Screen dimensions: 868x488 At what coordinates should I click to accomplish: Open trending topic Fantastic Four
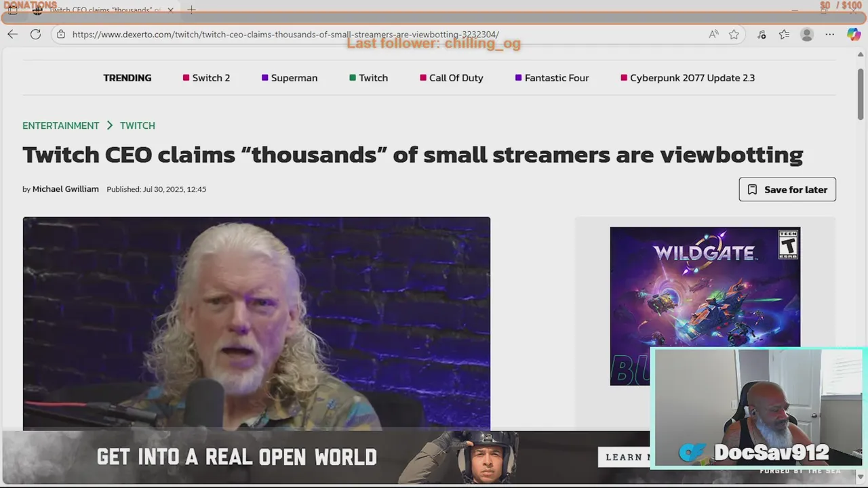tap(552, 78)
